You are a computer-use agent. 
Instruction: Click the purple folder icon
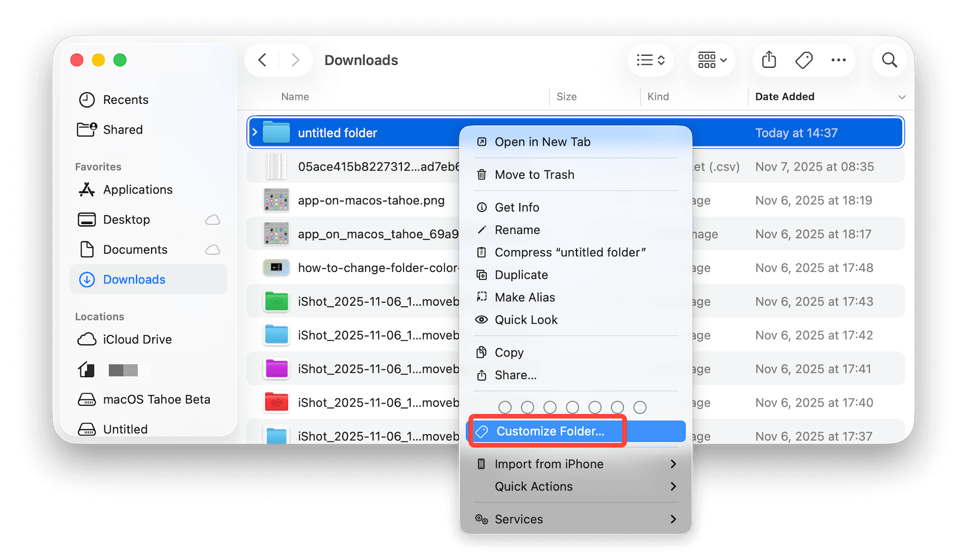[276, 369]
